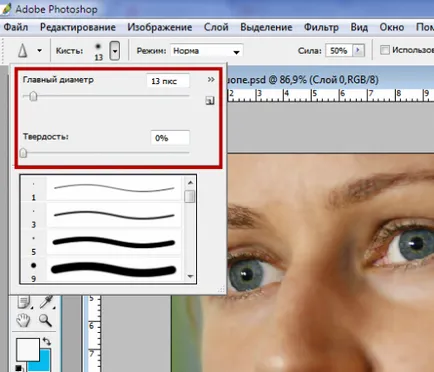Open the Режим blending mode dropdown
This screenshot has width=434, height=372.
click(207, 51)
